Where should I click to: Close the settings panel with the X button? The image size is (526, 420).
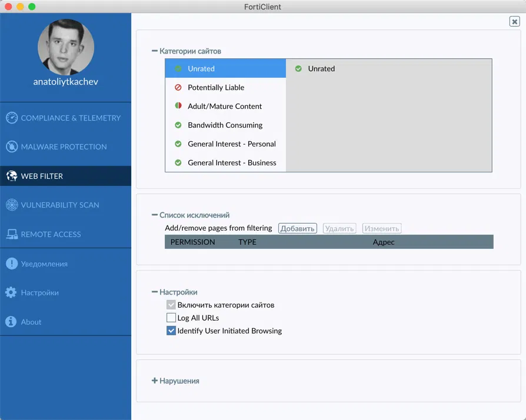pyautogui.click(x=514, y=21)
